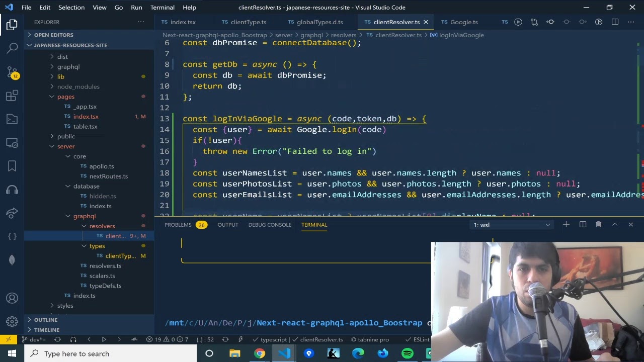Open the Accounts icon in activity bar
This screenshot has width=644, height=362.
[12, 298]
